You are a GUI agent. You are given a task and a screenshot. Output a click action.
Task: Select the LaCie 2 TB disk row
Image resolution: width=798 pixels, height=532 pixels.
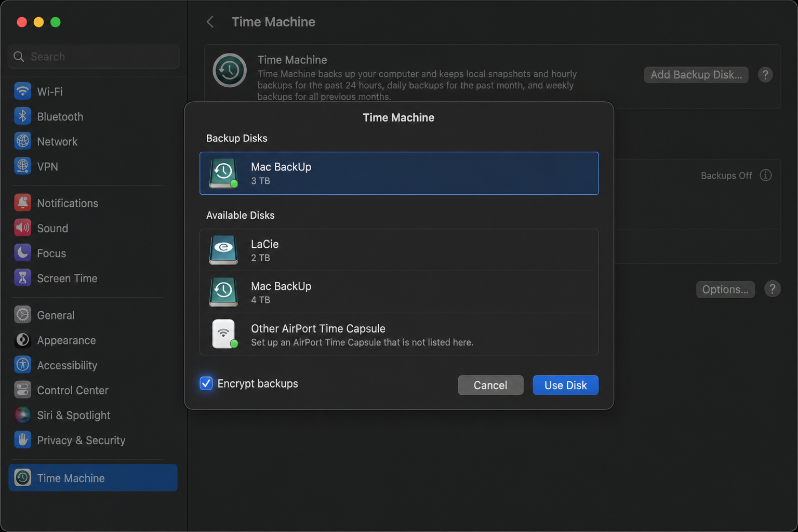pyautogui.click(x=399, y=250)
